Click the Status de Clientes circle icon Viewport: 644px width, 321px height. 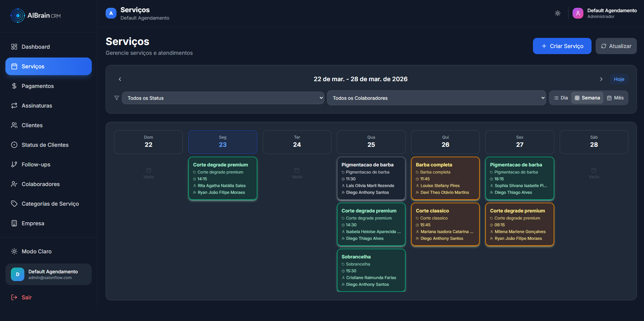pyautogui.click(x=14, y=145)
